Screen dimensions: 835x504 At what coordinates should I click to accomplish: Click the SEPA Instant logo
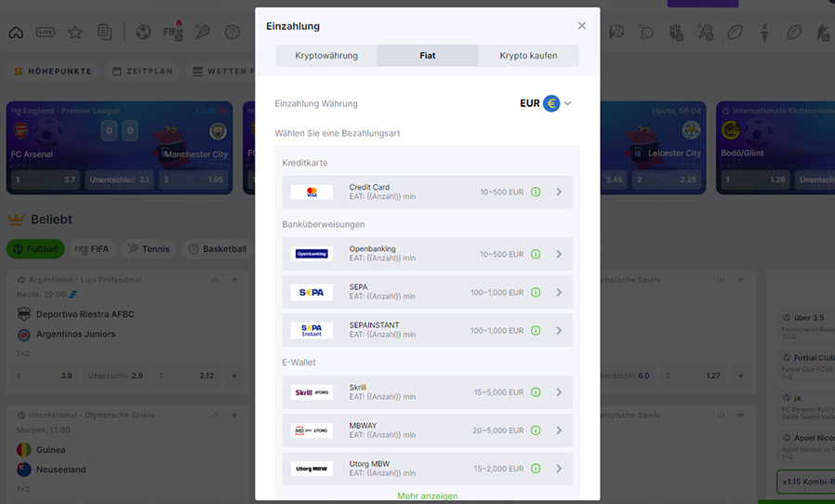311,330
